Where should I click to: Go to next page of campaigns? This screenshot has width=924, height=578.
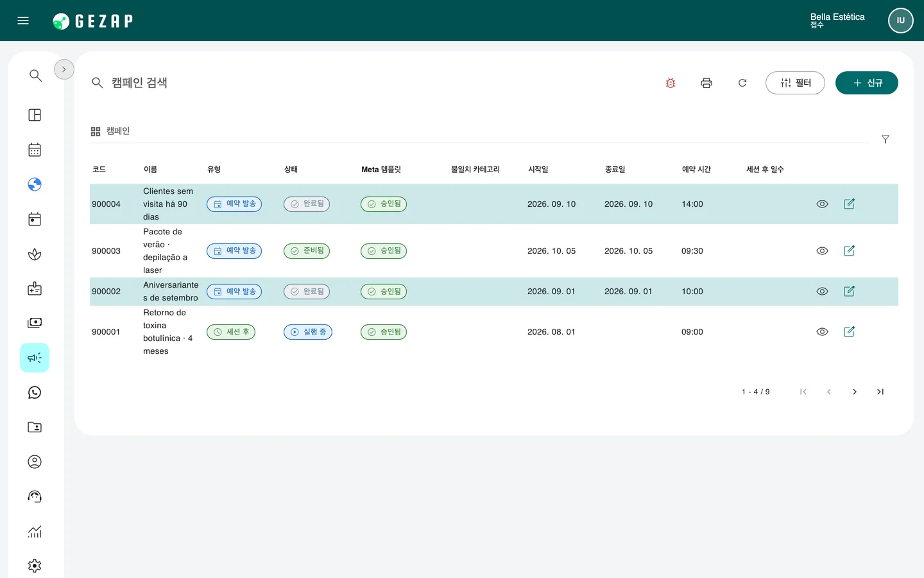coord(855,392)
